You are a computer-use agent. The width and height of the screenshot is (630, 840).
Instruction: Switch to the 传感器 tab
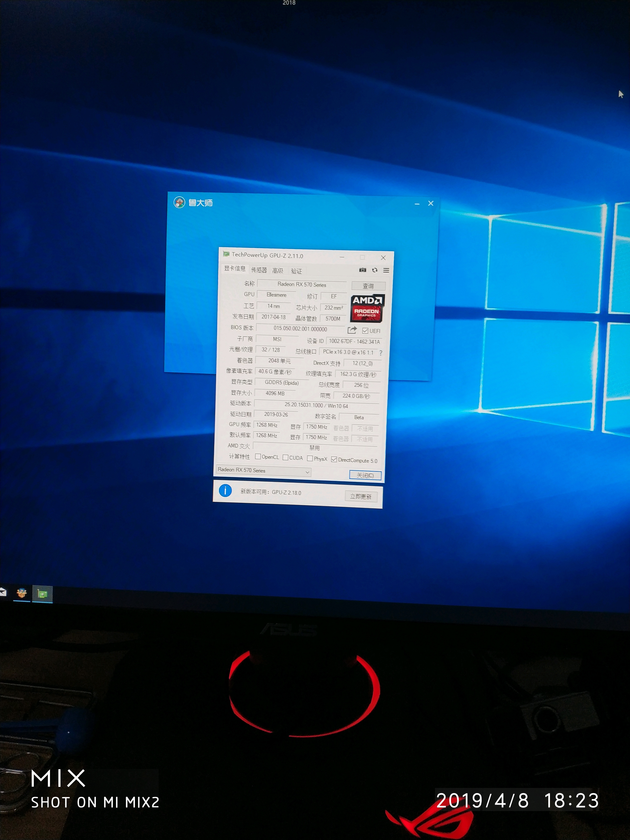(x=259, y=270)
